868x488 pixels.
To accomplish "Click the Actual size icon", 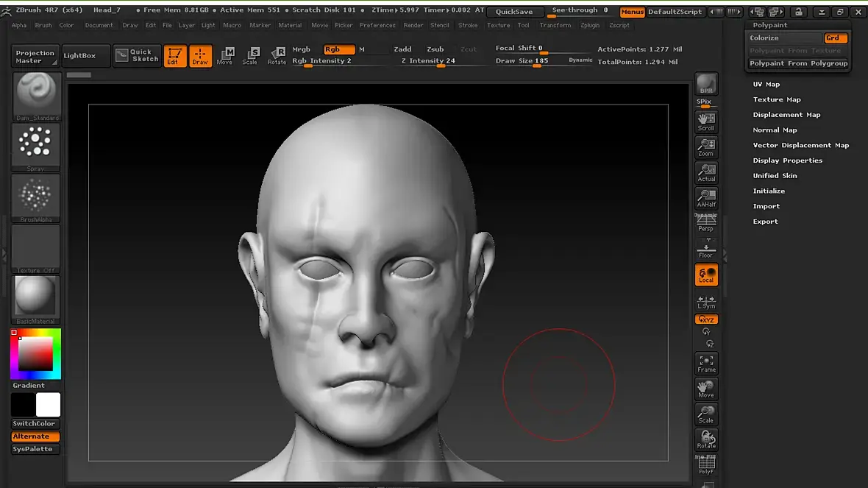I will click(x=706, y=173).
